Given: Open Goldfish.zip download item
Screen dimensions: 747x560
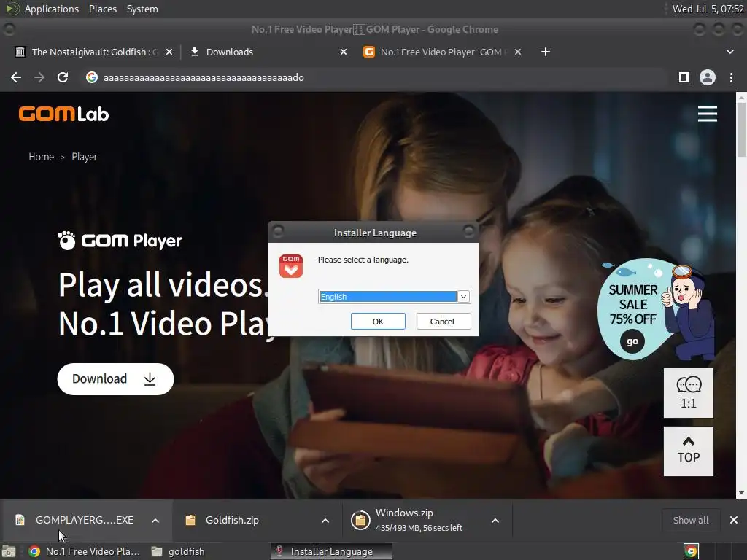Looking at the screenshot, I should (222, 520).
